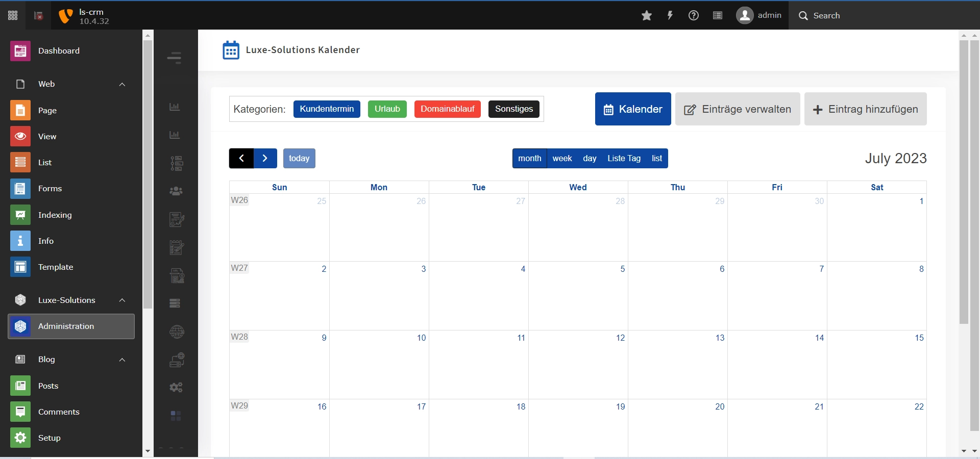Image resolution: width=980 pixels, height=459 pixels.
Task: Go to next month with right arrow
Action: (x=265, y=158)
